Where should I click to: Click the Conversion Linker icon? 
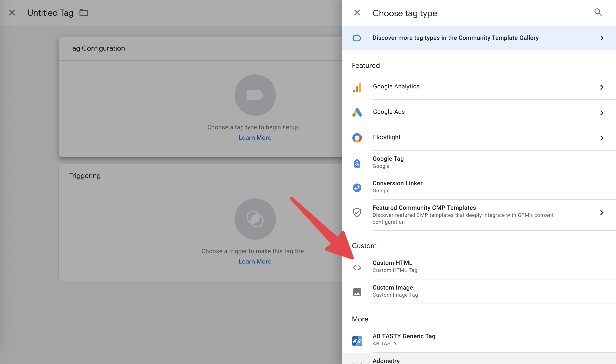point(357,187)
